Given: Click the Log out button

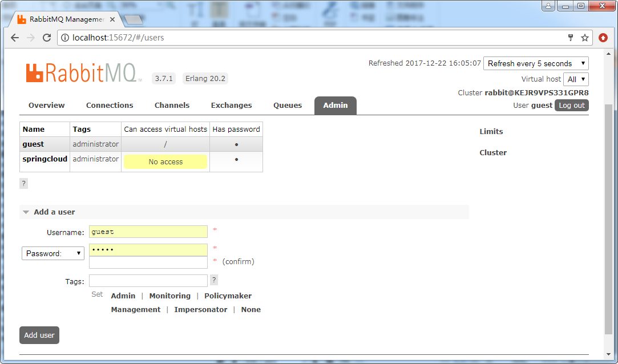Looking at the screenshot, I should [571, 105].
